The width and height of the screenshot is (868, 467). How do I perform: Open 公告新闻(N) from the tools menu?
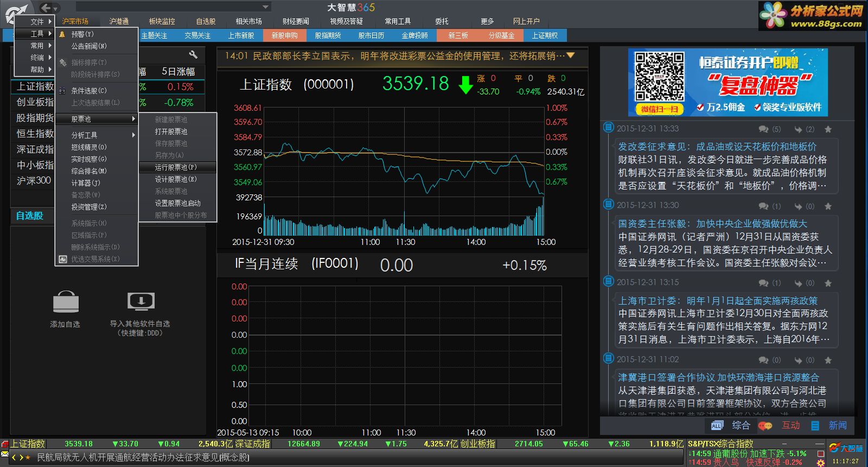coord(97,46)
